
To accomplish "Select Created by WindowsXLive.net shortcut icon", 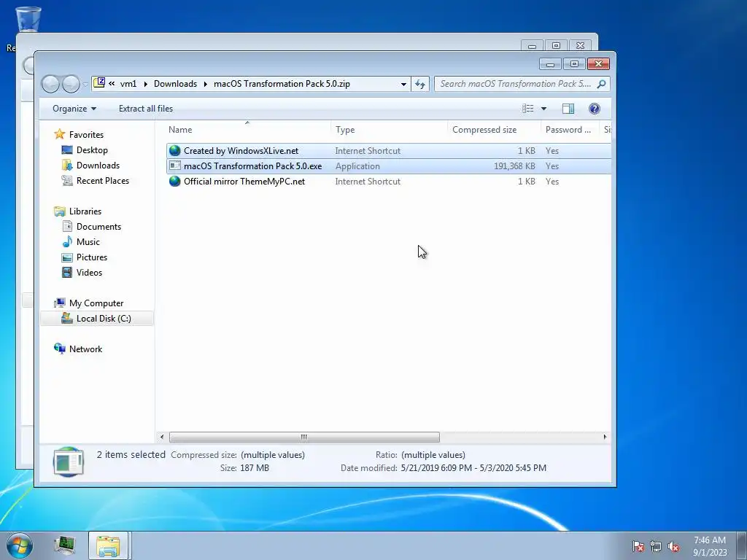I will click(x=175, y=150).
